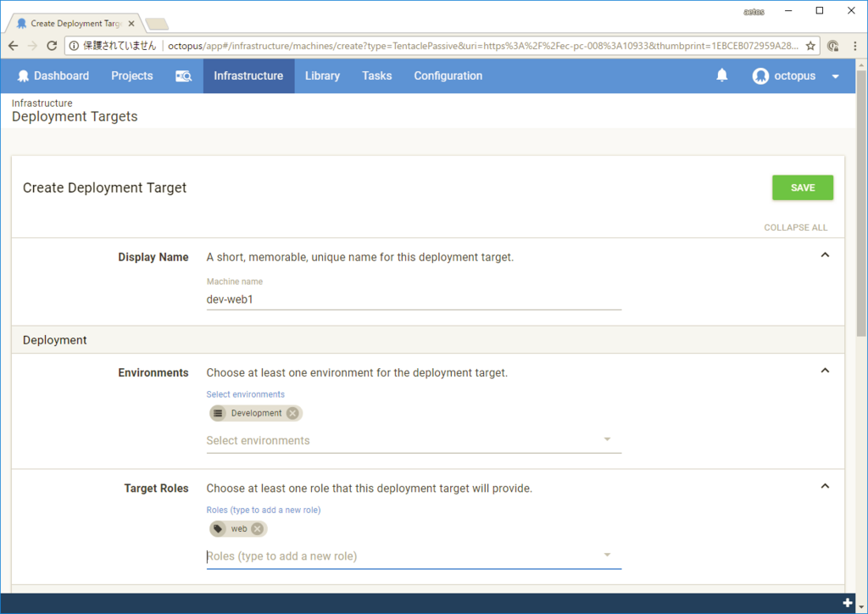Click the Development chip environment icon
Image resolution: width=868 pixels, height=614 pixels.
tap(218, 413)
